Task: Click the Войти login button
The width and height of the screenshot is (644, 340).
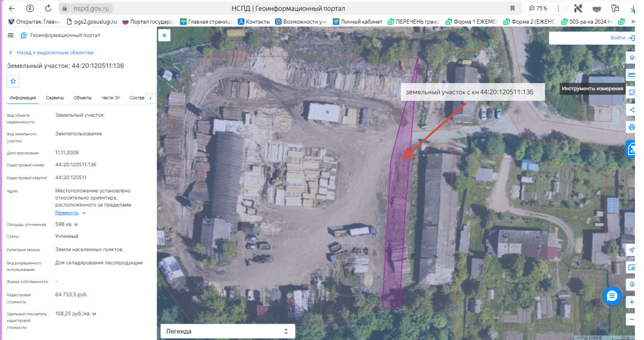Action: tap(622, 38)
